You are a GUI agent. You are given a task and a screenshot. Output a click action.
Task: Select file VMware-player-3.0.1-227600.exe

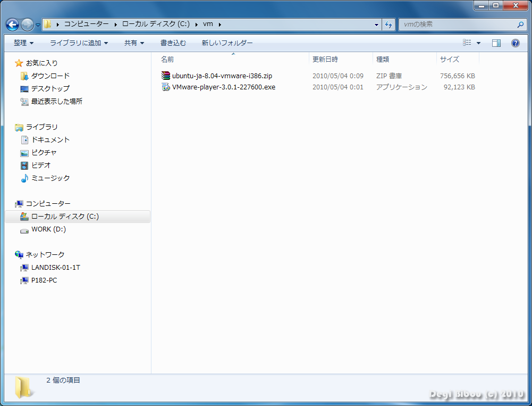[x=224, y=87]
